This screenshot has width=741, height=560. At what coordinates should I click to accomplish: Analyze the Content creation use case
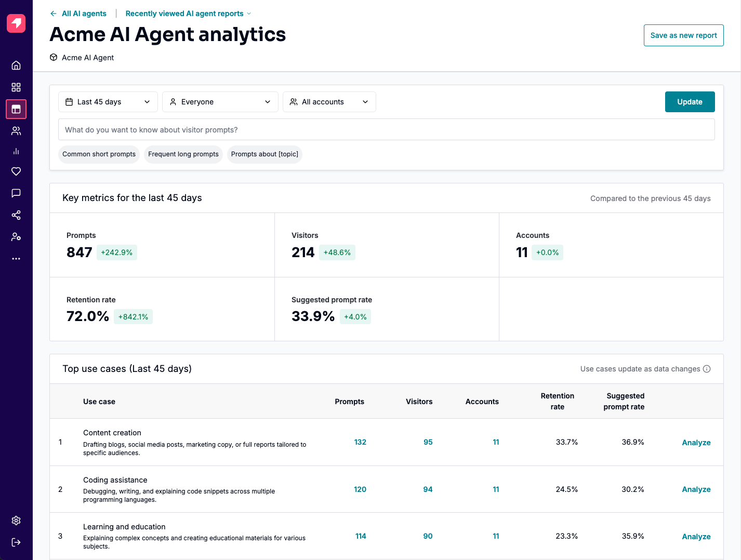point(696,442)
